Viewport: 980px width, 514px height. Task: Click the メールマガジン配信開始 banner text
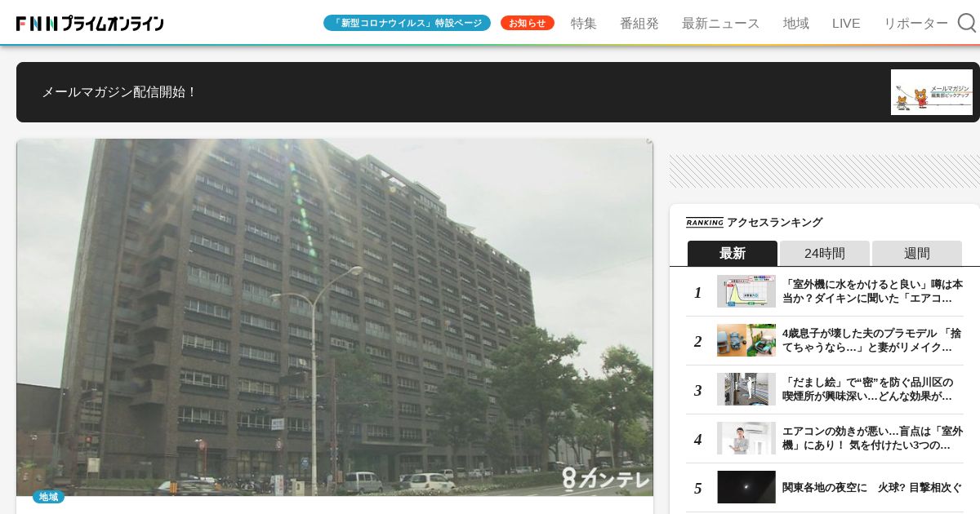[120, 92]
